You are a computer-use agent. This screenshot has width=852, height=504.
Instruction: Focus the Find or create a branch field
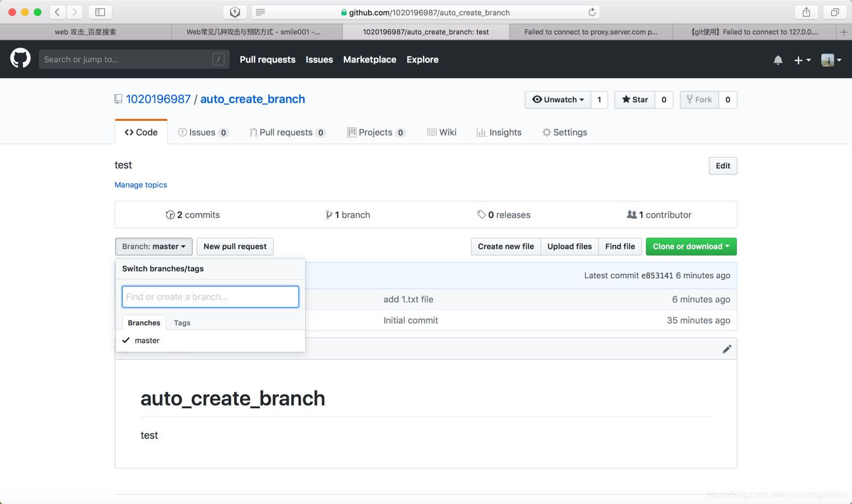[x=210, y=297]
